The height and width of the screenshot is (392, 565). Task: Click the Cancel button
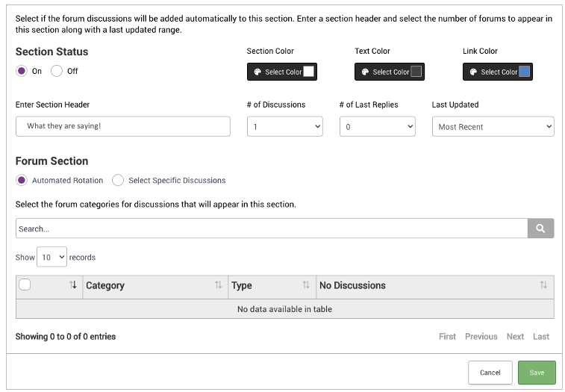coord(490,373)
